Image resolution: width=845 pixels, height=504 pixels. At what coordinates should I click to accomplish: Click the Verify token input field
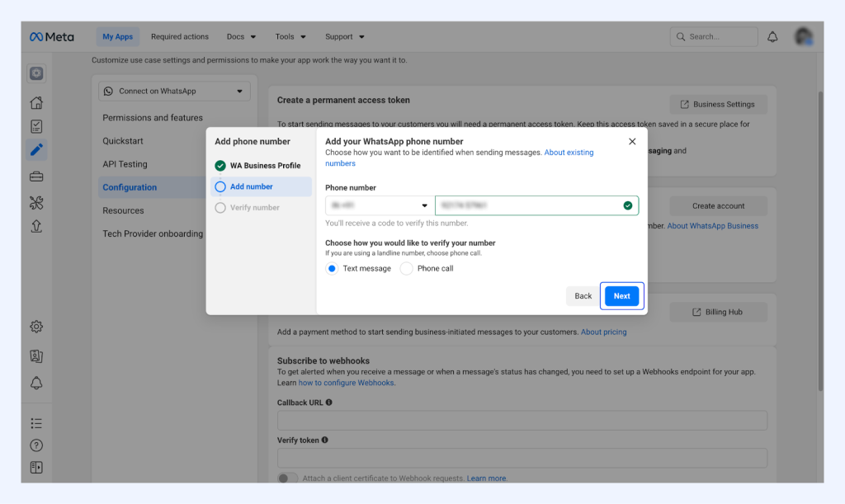point(522,459)
